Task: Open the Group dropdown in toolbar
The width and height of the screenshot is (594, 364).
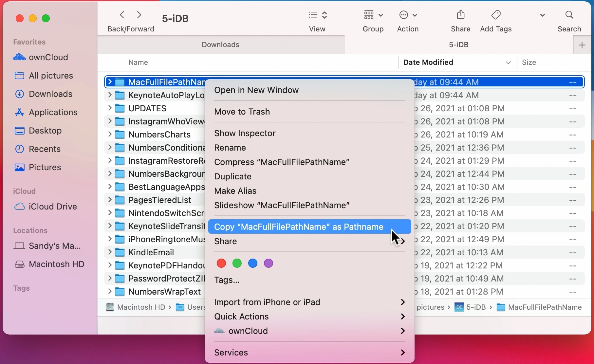Action: tap(373, 15)
